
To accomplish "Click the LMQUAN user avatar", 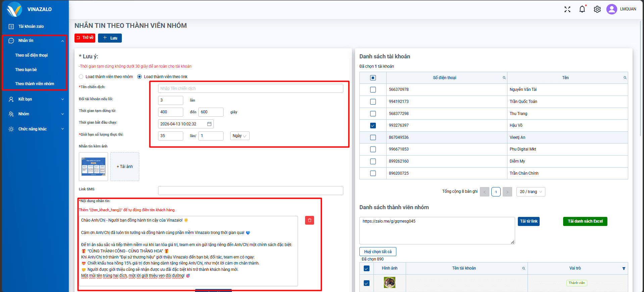I will [x=611, y=9].
